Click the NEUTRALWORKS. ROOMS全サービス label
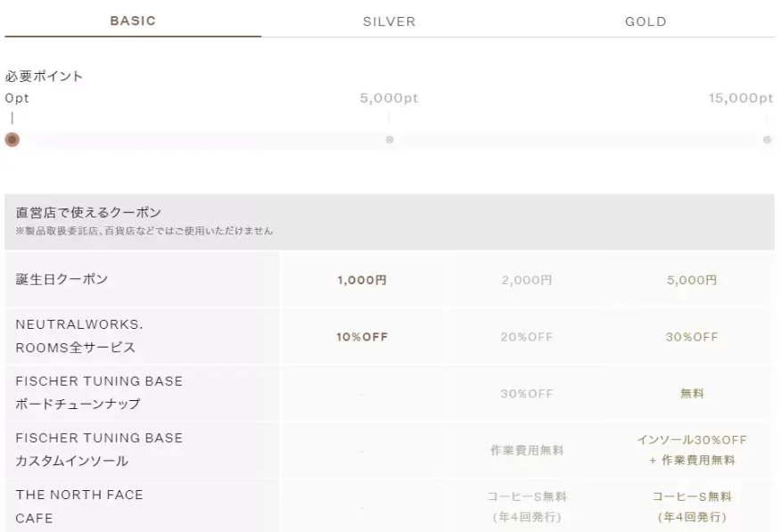The image size is (781, 532). 79,337
